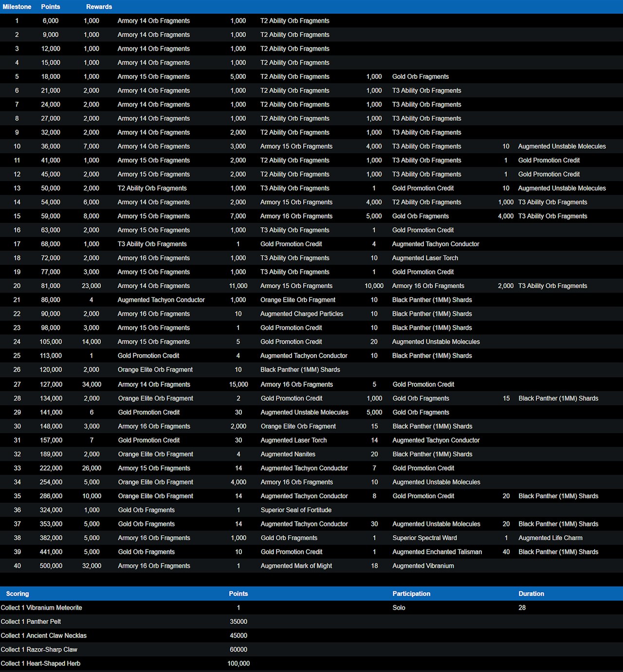Click the Augmented Nanites reward

coord(288,454)
